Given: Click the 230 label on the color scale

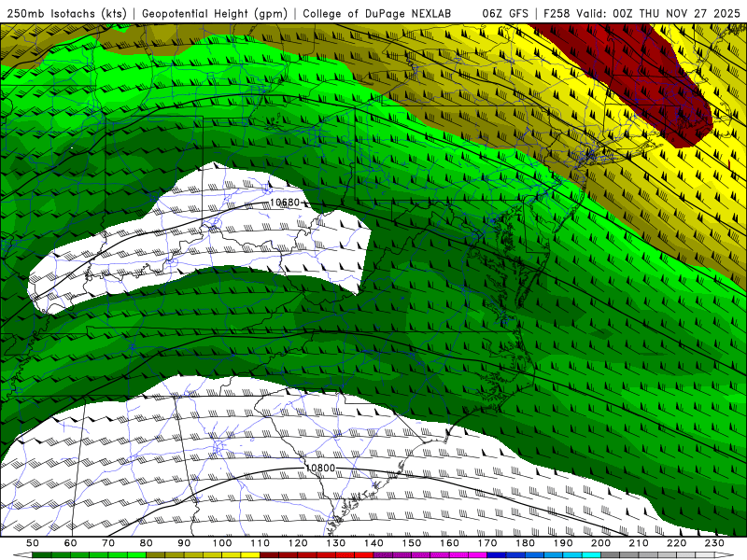Looking at the screenshot, I should pyautogui.click(x=714, y=543).
